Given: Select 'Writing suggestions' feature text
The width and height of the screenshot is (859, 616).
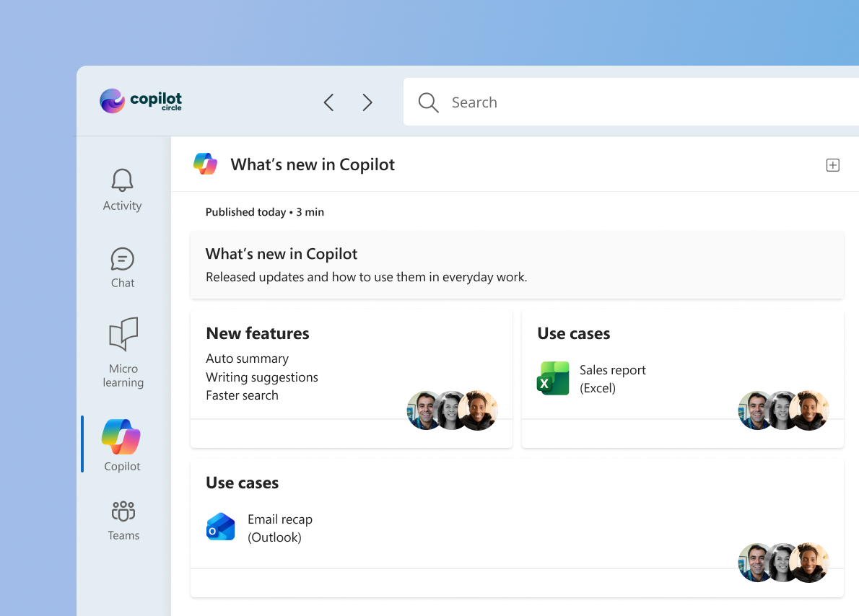Looking at the screenshot, I should click(262, 377).
